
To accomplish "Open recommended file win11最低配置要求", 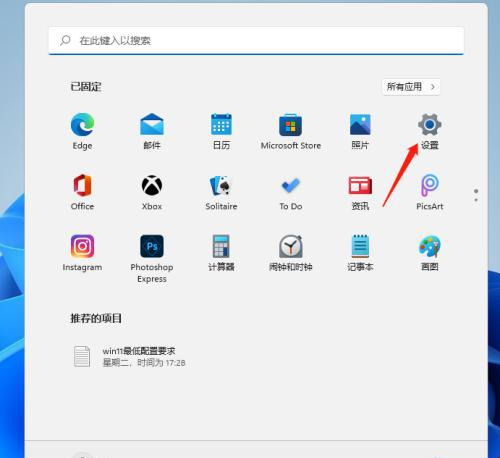I will pyautogui.click(x=130, y=357).
